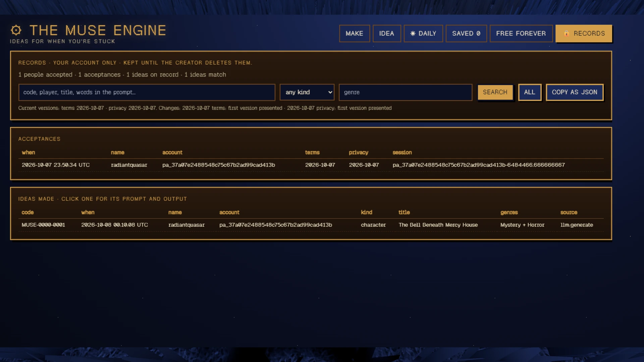The image size is (644, 362).
Task: Click the SEARCH button
Action: click(x=495, y=92)
